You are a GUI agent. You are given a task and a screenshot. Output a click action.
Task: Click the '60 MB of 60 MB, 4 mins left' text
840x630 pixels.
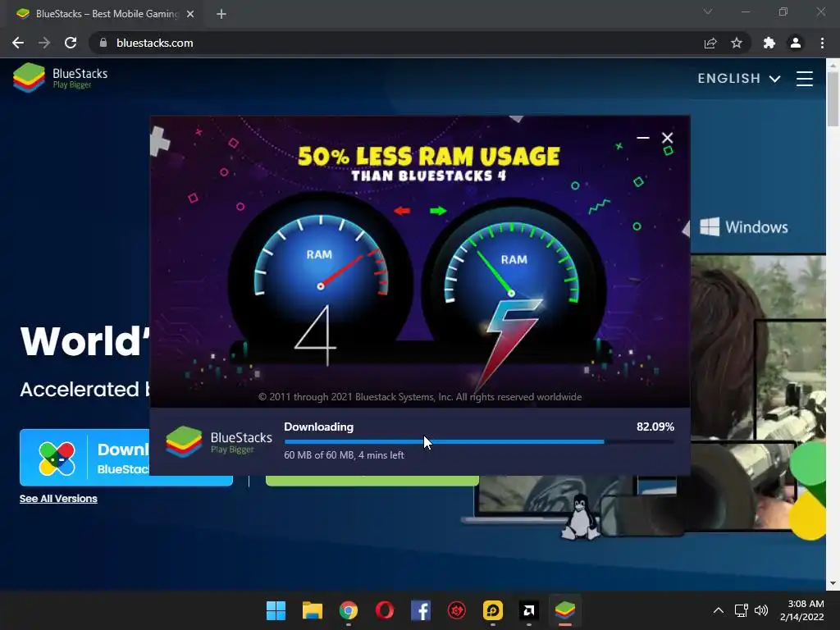(x=344, y=454)
